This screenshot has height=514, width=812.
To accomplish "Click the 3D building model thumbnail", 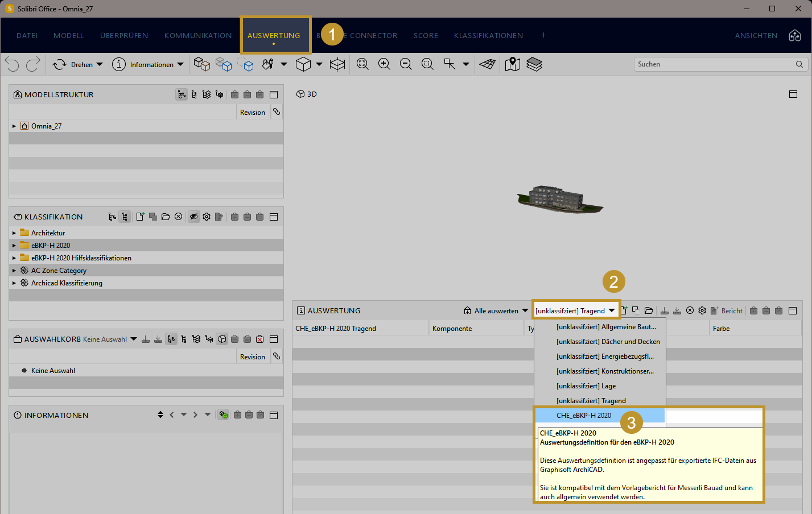I will point(560,199).
